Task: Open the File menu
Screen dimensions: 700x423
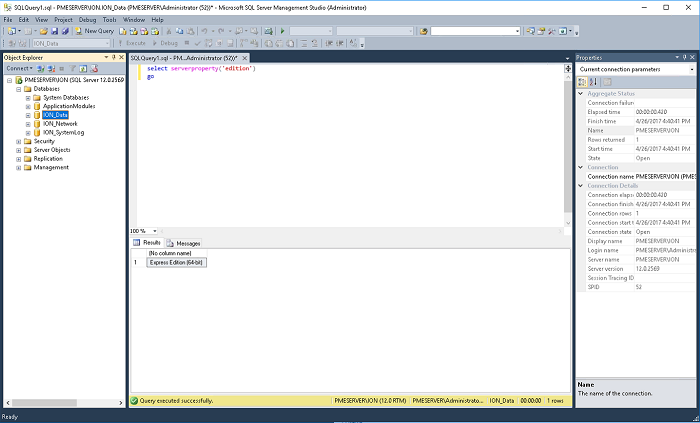Action: tap(8, 20)
